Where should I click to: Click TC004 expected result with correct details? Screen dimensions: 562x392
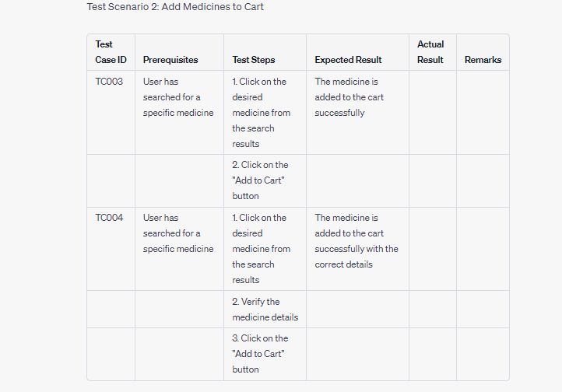tap(357, 241)
